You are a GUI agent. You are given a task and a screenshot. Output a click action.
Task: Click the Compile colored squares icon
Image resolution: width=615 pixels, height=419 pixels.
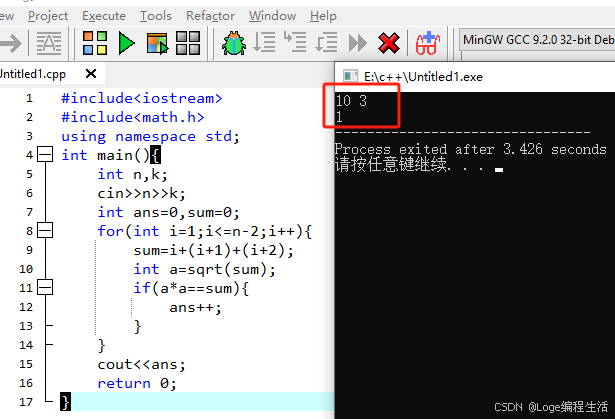95,43
